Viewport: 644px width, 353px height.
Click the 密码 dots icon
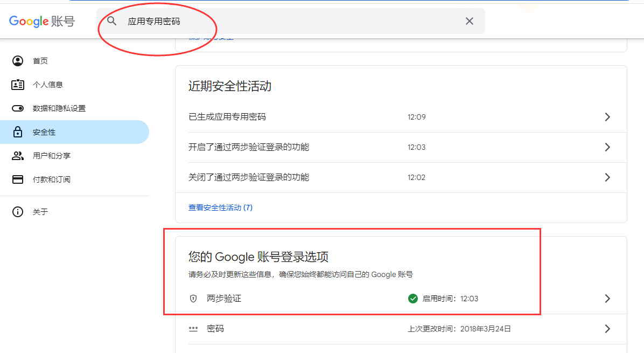(193, 329)
